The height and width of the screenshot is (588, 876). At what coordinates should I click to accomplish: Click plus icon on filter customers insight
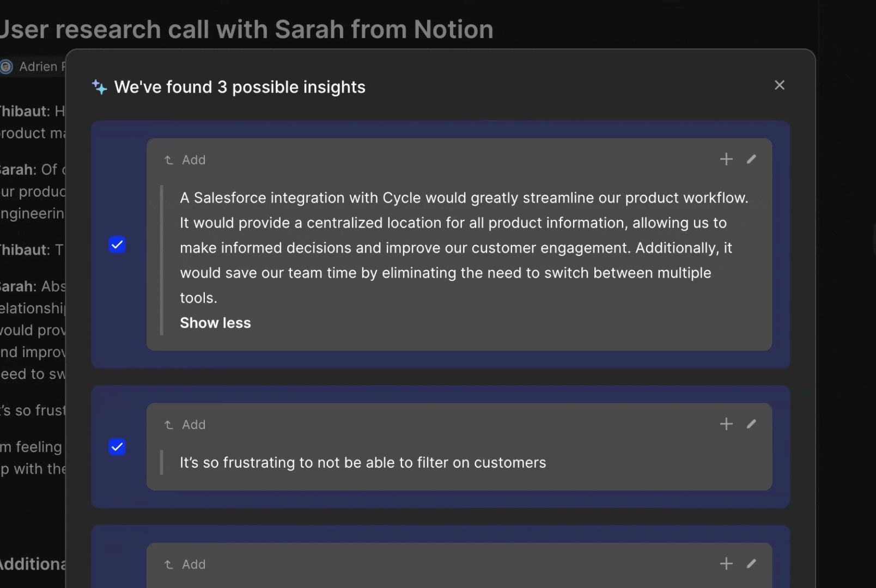(x=726, y=424)
